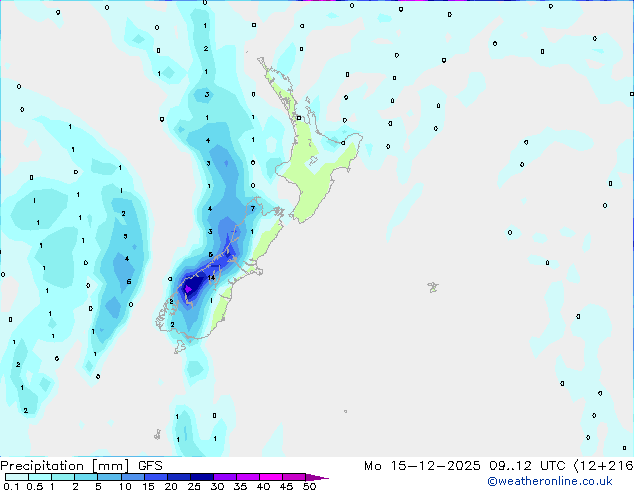This screenshot has width=634, height=490.
Task: Click the '7' precipitation value near Cook Strait
Action: point(253,209)
